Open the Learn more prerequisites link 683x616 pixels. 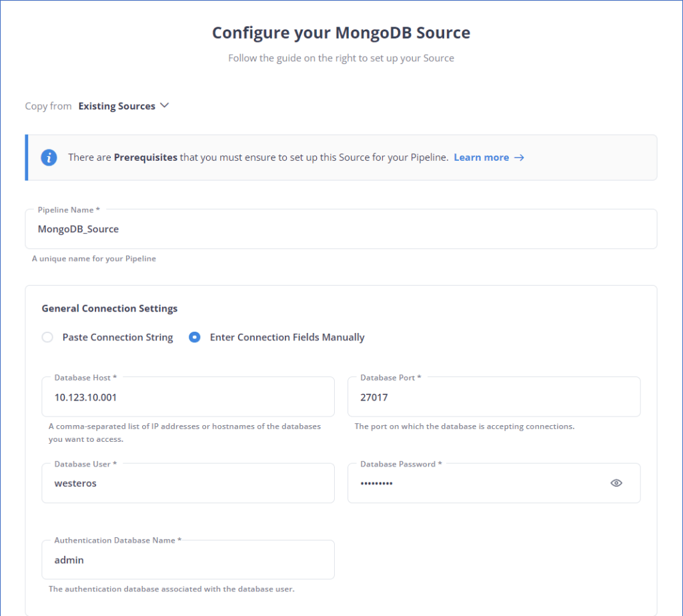click(x=482, y=158)
